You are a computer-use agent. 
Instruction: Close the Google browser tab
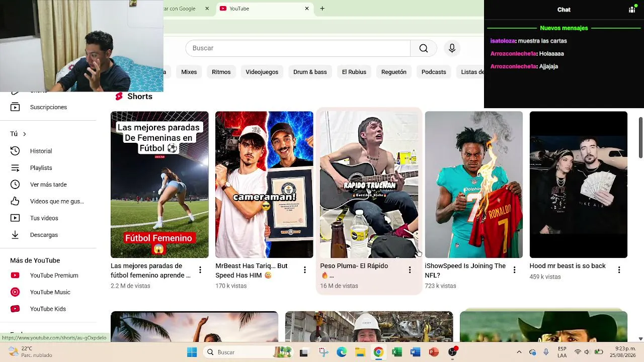pos(207,9)
